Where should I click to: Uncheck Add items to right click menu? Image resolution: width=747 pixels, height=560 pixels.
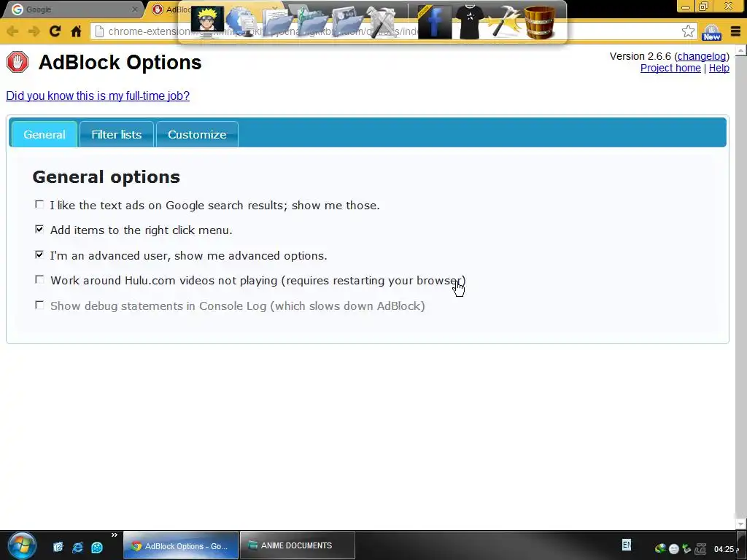click(39, 230)
